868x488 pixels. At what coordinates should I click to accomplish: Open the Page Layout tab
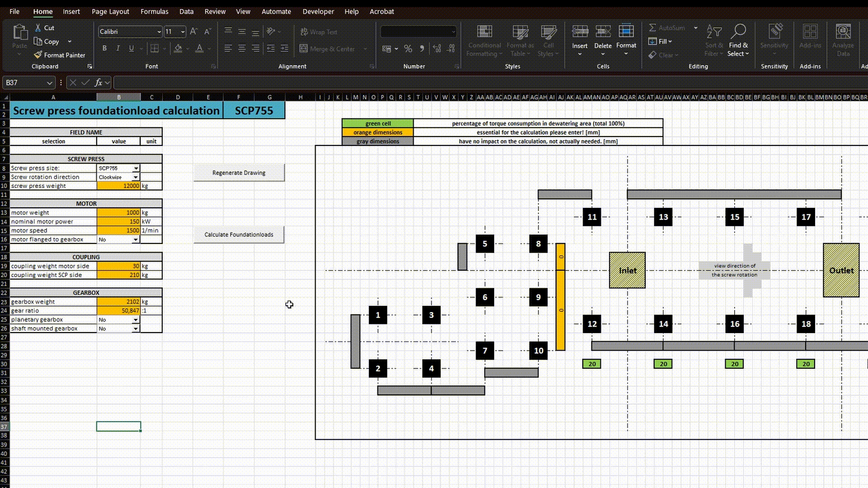click(x=110, y=11)
